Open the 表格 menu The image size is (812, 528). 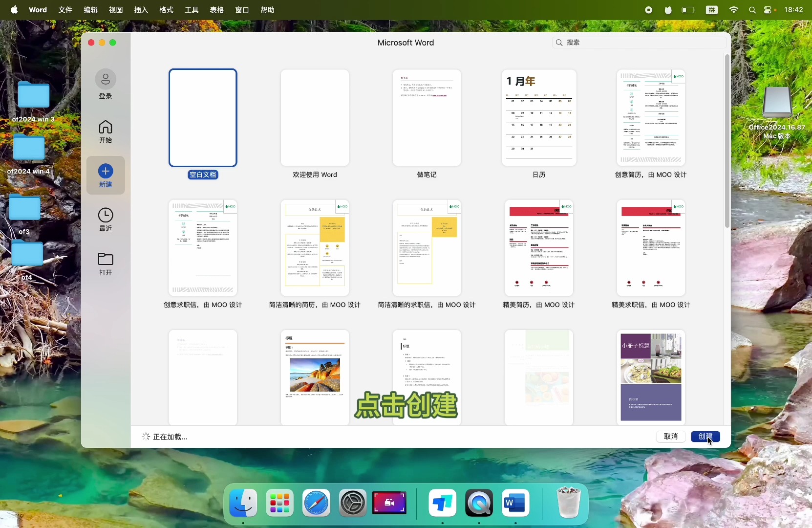[217, 10]
